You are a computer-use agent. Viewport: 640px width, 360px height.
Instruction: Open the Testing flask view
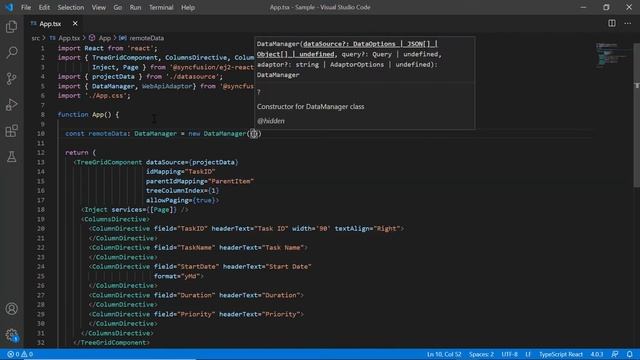[x=11, y=157]
